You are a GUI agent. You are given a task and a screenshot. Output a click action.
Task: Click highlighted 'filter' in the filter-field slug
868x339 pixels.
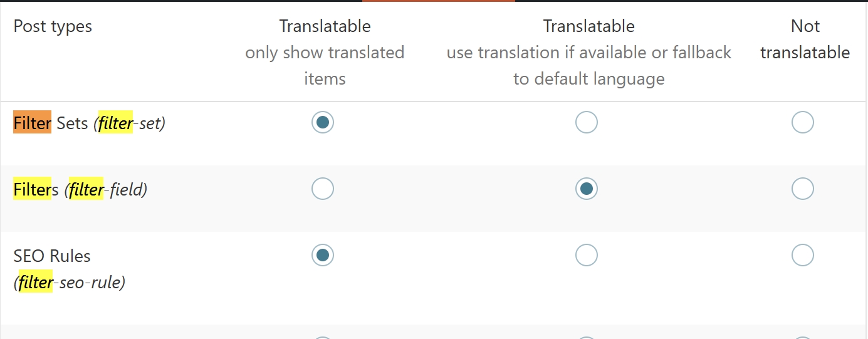click(86, 189)
